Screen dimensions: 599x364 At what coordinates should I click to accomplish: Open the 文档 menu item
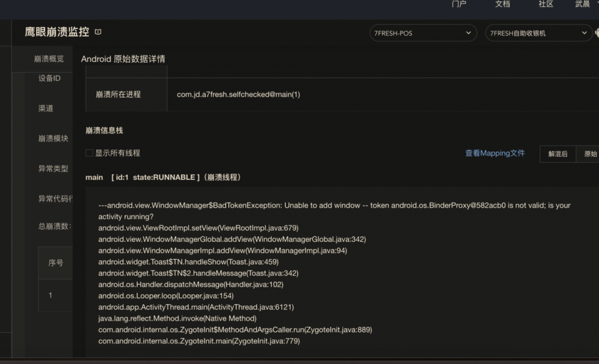[502, 4]
